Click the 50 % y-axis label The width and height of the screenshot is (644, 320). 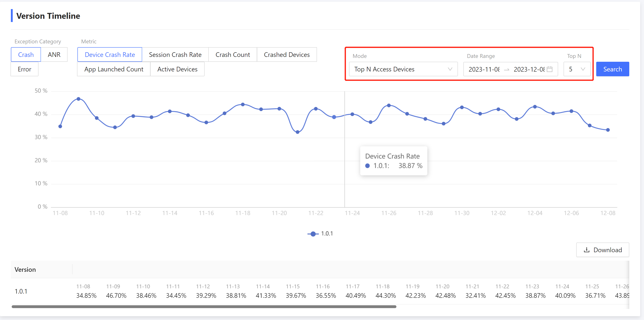point(41,91)
